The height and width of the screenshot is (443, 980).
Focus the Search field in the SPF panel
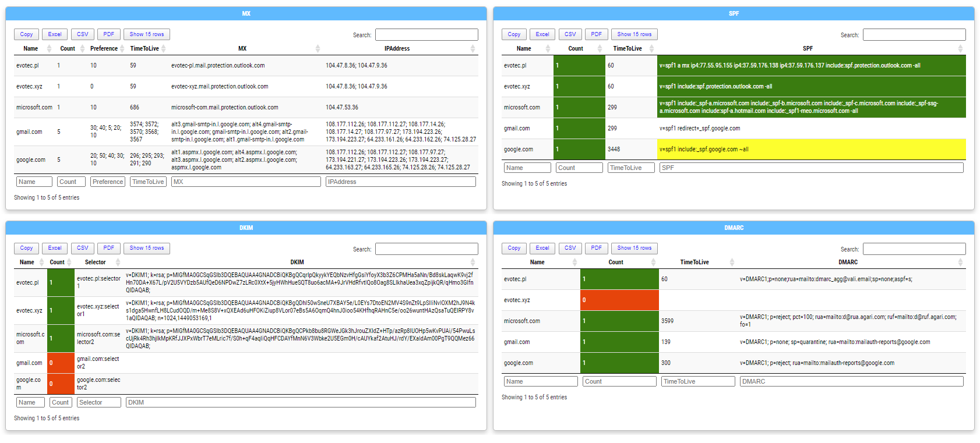coord(914,35)
